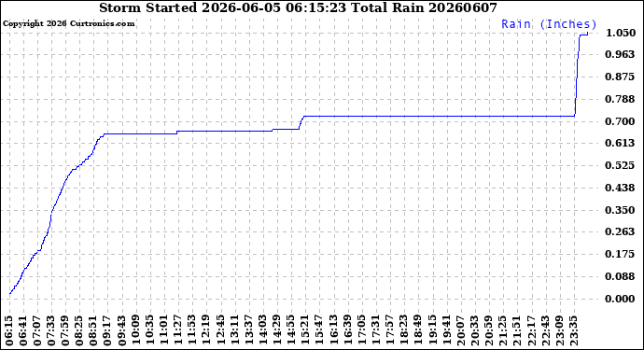
Task: Click the 13:37 time label
Action: click(247, 331)
